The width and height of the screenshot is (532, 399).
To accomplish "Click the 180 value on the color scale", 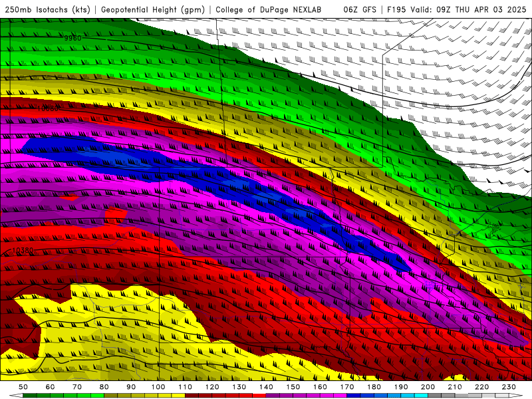I will coord(374,387).
